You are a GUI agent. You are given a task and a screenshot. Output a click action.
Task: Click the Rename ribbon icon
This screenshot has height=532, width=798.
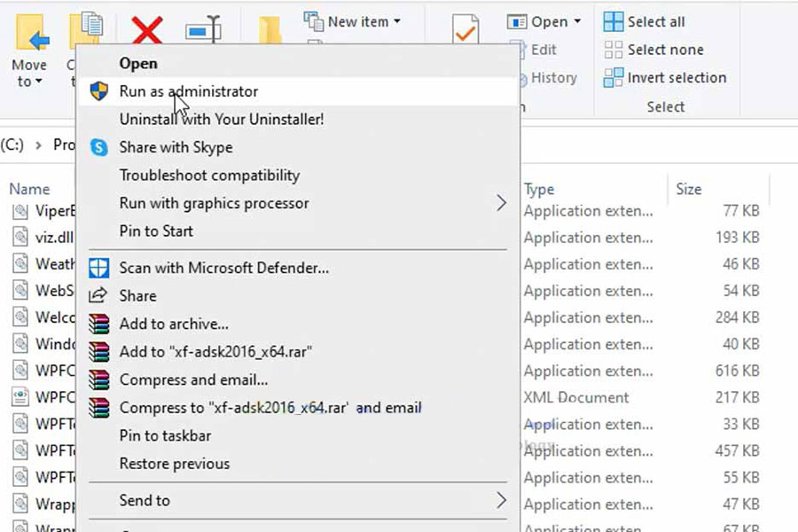(203, 30)
